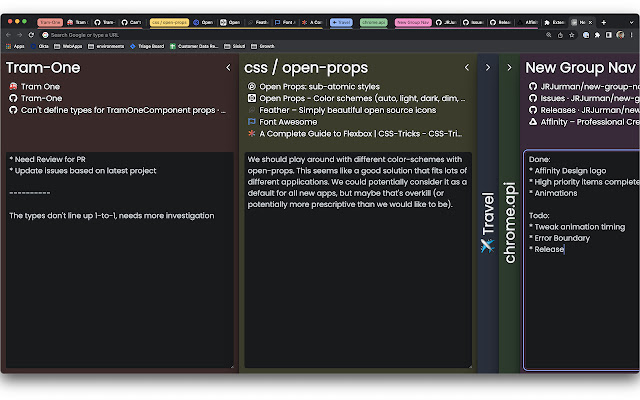Click GitHub icon beside Tram-One link
Image resolution: width=640 pixels, height=400 pixels.
click(x=13, y=99)
